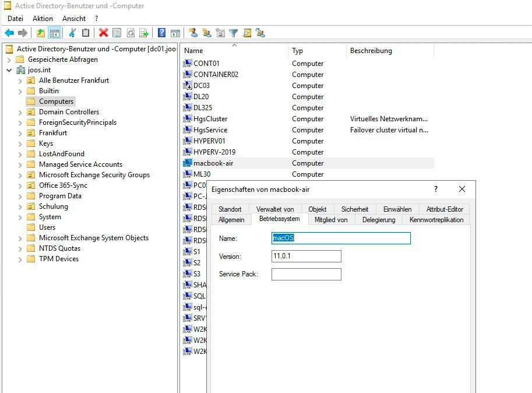532x393 pixels.
Task: Open Properties via toolbar icon
Action: [117, 33]
